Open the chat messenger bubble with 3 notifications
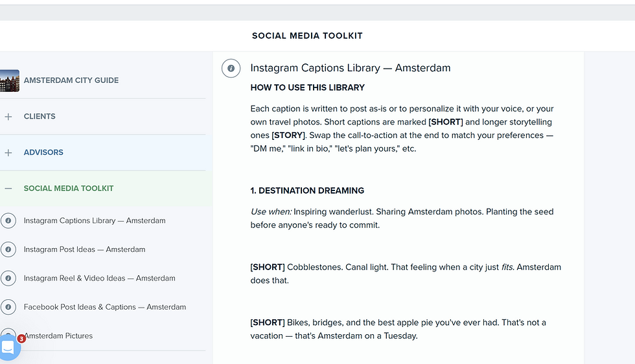This screenshot has width=635, height=364. [9, 347]
